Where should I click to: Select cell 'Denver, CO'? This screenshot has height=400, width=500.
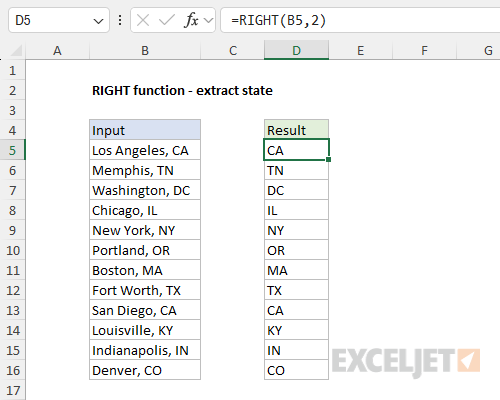[x=145, y=370]
